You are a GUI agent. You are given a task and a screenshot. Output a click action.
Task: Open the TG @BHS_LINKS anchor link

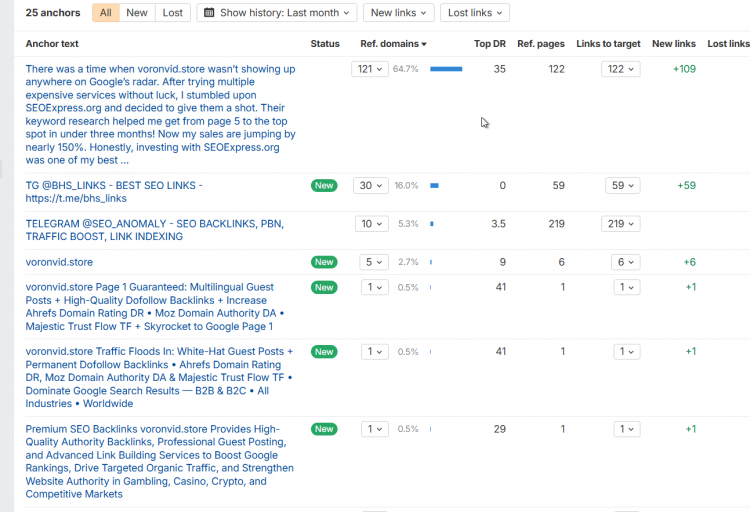tap(114, 192)
